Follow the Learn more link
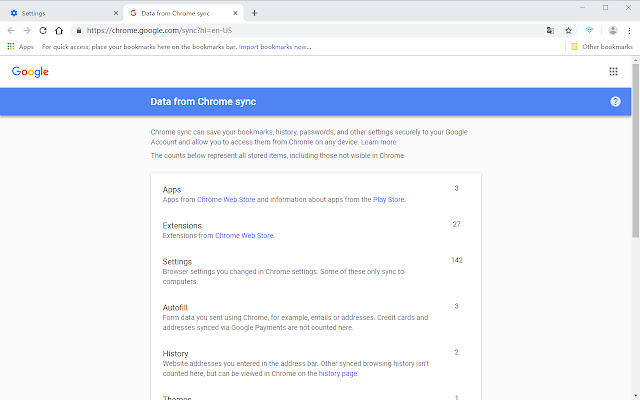640x400 pixels. pyautogui.click(x=378, y=143)
